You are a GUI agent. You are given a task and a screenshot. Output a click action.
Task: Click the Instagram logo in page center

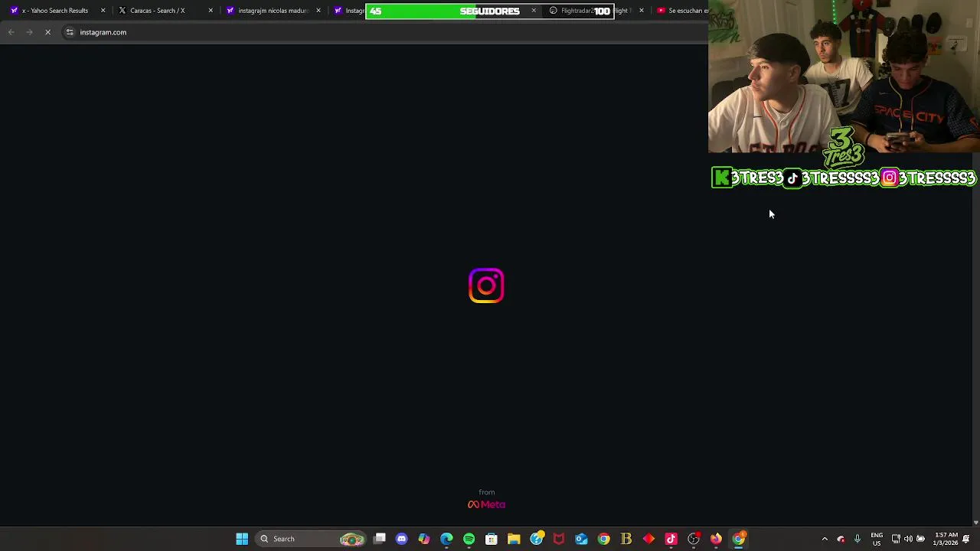(486, 285)
